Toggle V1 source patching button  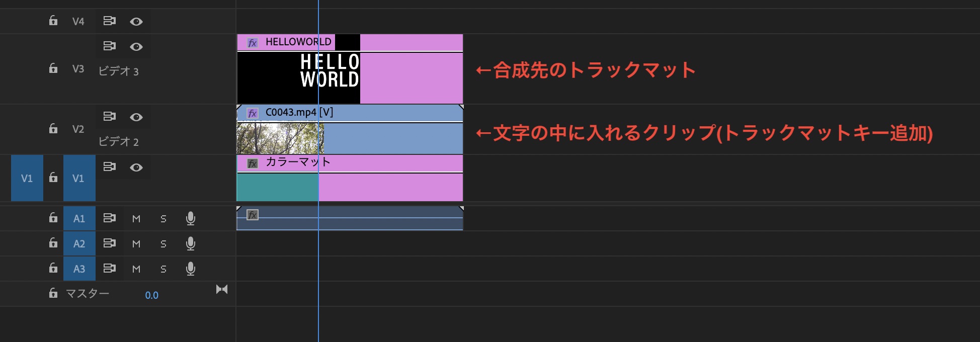[x=27, y=178]
